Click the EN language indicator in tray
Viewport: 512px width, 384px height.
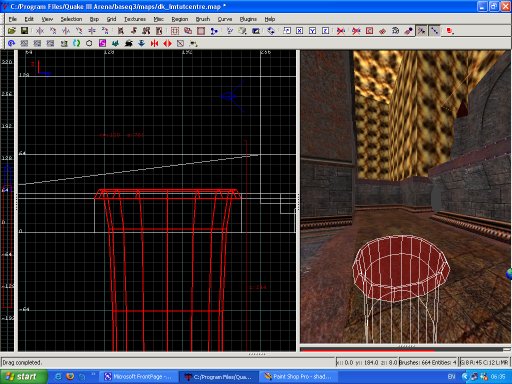[451, 377]
